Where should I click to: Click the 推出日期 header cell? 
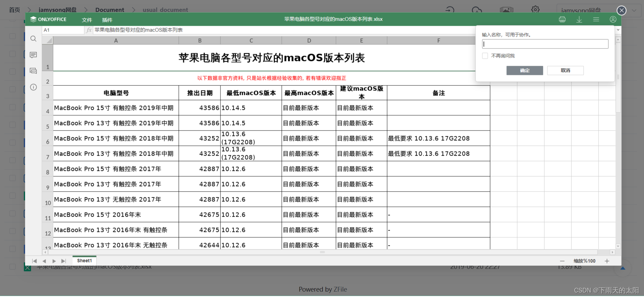(200, 93)
